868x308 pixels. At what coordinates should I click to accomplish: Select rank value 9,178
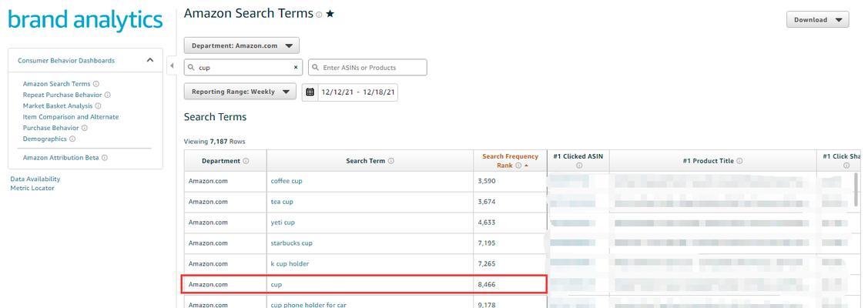coord(487,305)
